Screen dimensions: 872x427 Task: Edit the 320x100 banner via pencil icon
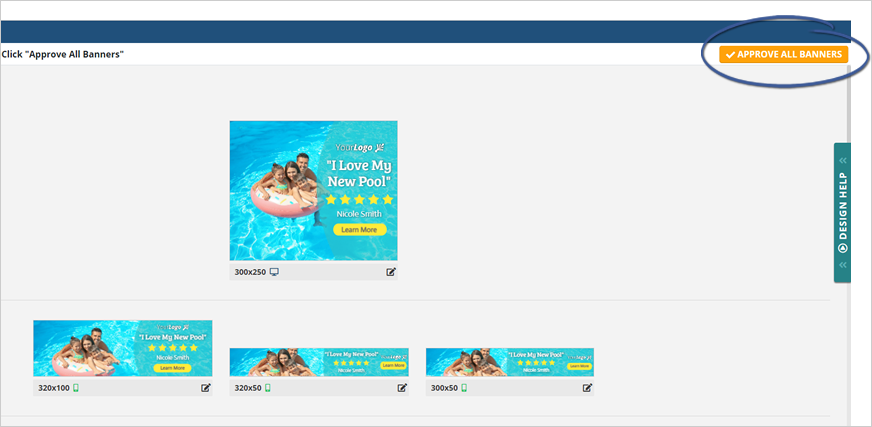pyautogui.click(x=206, y=388)
